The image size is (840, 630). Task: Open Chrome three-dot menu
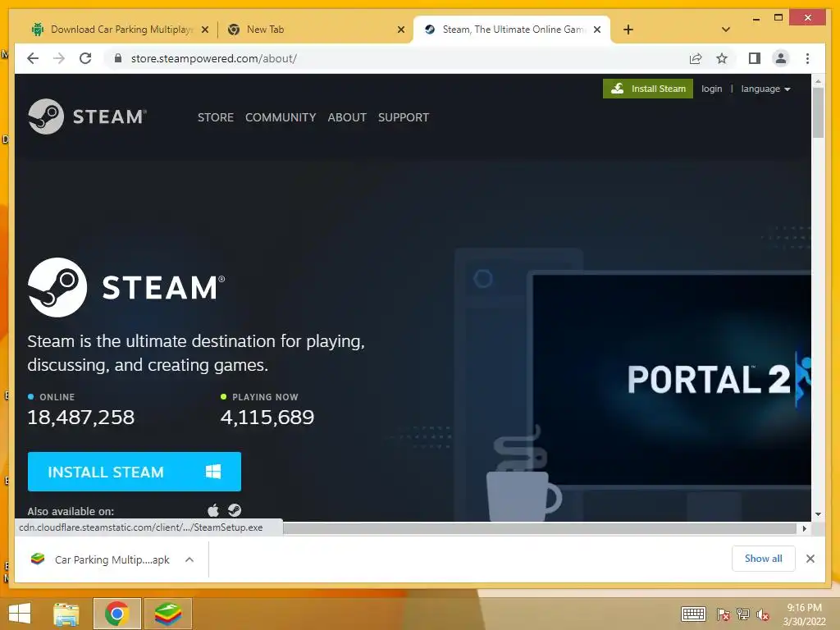click(807, 58)
